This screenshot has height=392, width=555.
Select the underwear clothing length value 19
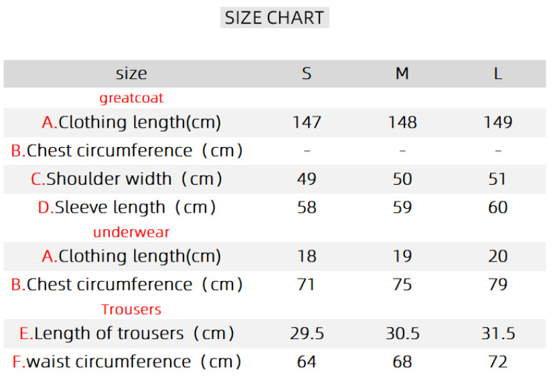pos(402,256)
